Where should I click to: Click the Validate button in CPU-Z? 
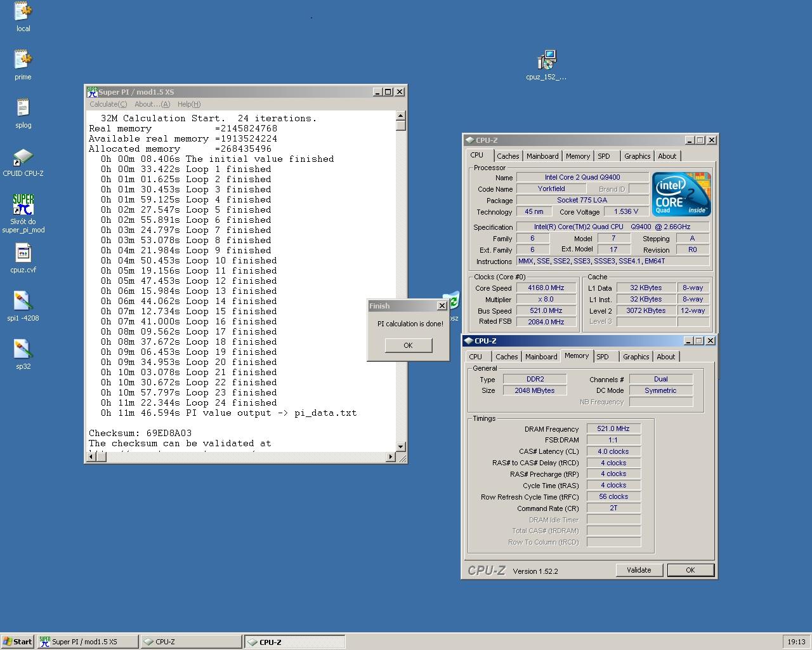(x=639, y=570)
